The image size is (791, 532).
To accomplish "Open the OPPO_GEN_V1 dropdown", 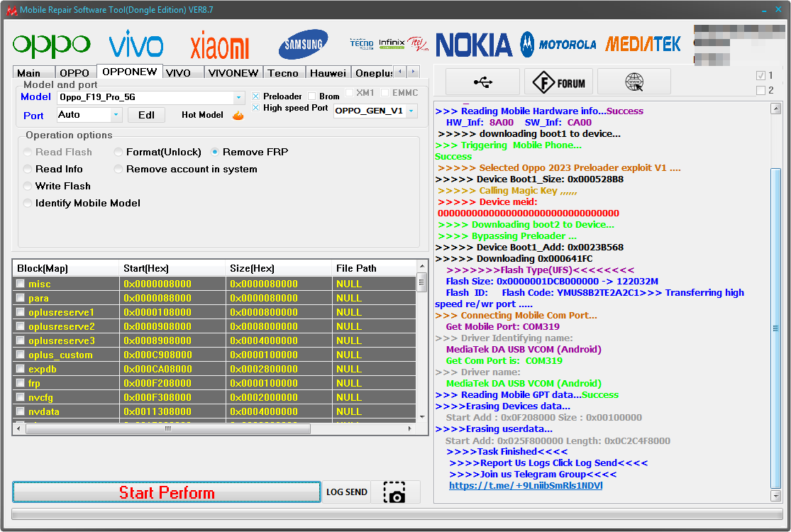I will (x=411, y=111).
